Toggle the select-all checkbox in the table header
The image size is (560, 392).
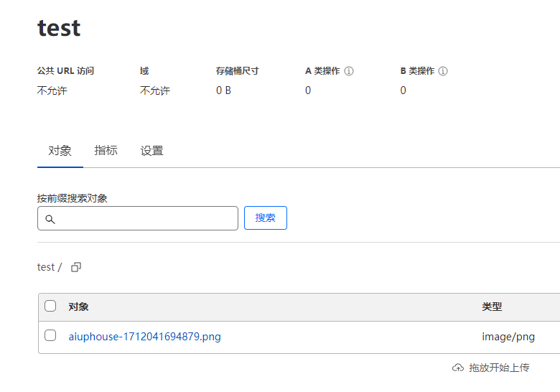pyautogui.click(x=50, y=306)
